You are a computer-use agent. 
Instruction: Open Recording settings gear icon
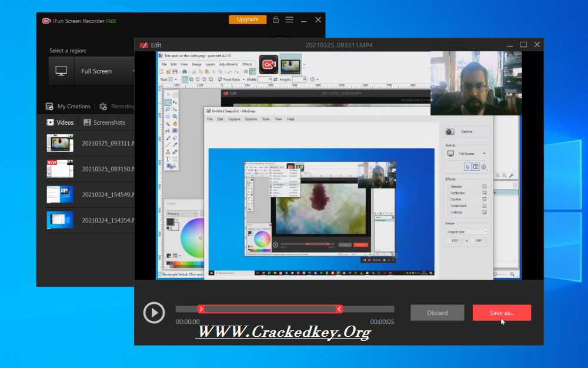[x=103, y=106]
